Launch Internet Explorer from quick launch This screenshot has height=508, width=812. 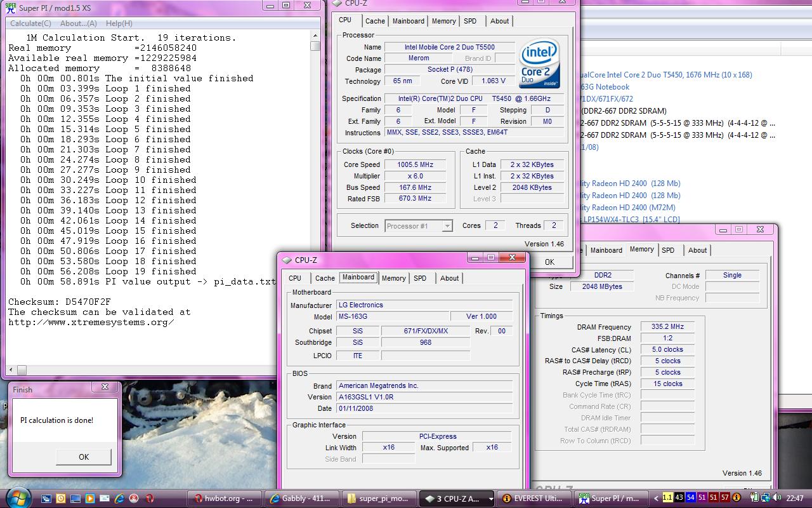[x=119, y=498]
